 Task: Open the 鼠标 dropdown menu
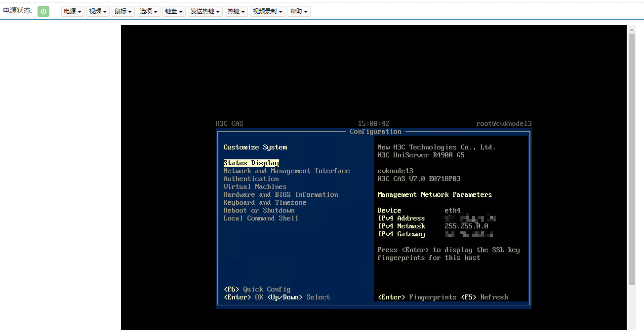[123, 11]
